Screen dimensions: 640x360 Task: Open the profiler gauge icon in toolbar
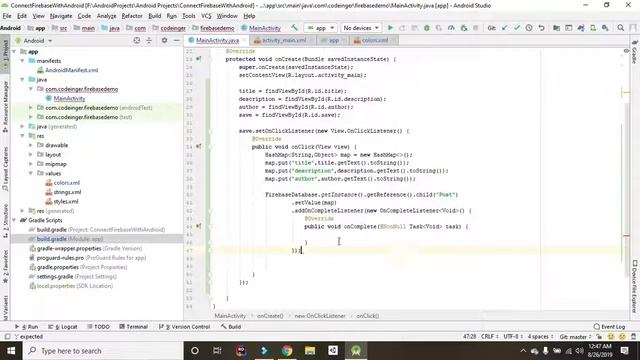[x=451, y=28]
